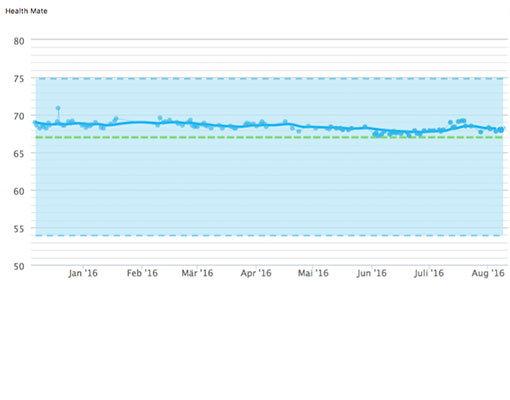The height and width of the screenshot is (400, 510).
Task: Click the Health Mate title text
Action: coord(26,11)
